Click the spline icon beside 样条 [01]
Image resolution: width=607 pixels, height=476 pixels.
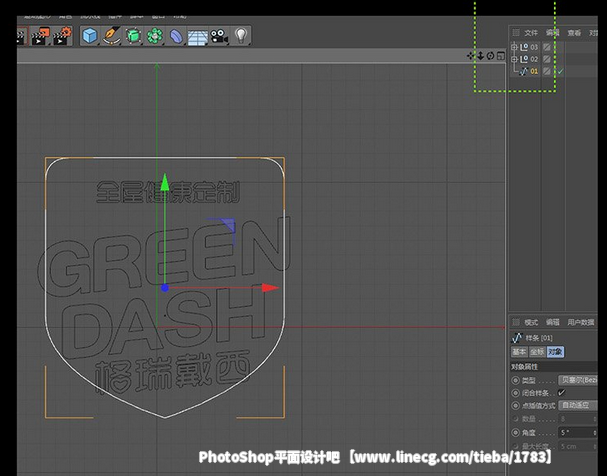tap(517, 338)
